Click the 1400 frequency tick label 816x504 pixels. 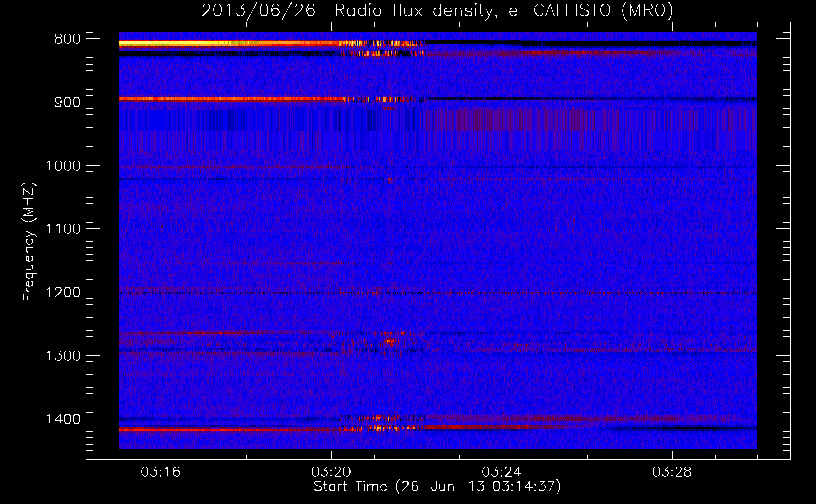pos(63,419)
